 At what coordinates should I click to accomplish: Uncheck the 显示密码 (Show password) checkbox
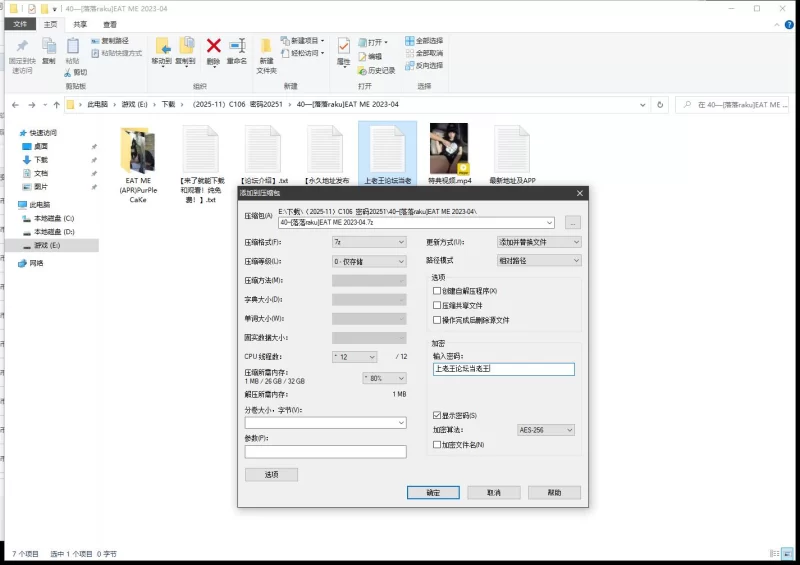(436, 415)
